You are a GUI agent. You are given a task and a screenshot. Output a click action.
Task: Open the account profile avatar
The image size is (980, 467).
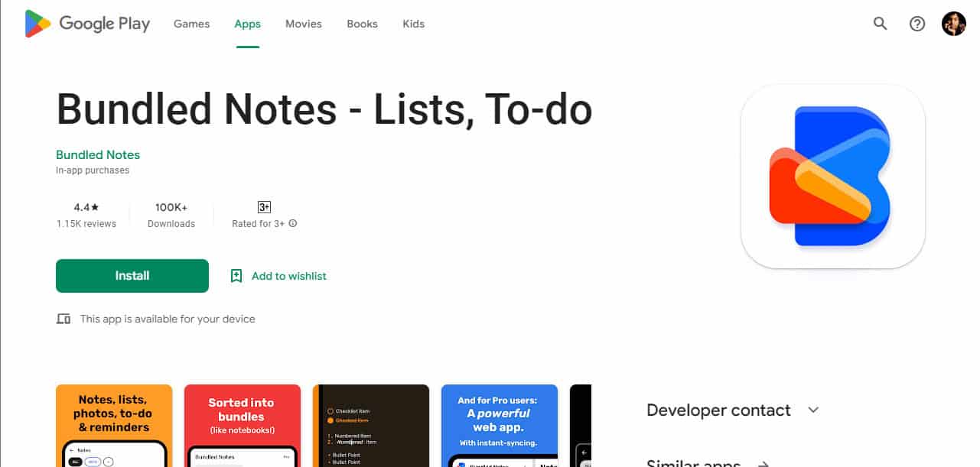954,24
